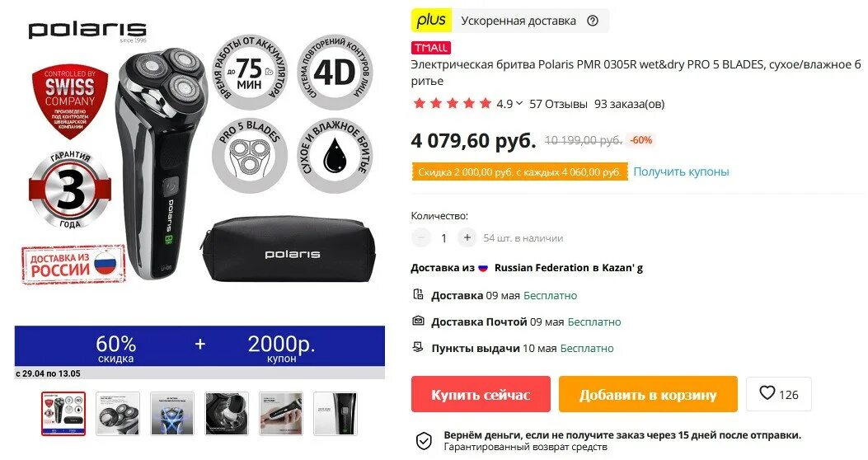Click the plus yellow badge icon
This screenshot has width=868, height=460.
tap(431, 21)
